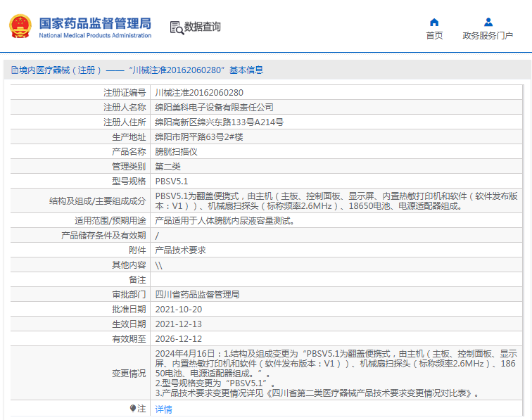Select PBSV5.1 model value

[x=171, y=182]
